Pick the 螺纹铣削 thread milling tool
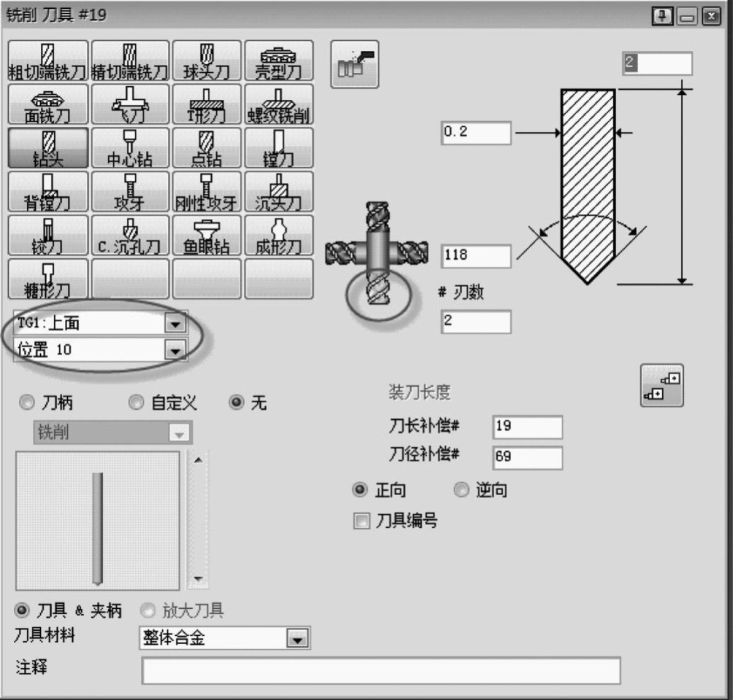The width and height of the screenshot is (733, 700). point(279,104)
